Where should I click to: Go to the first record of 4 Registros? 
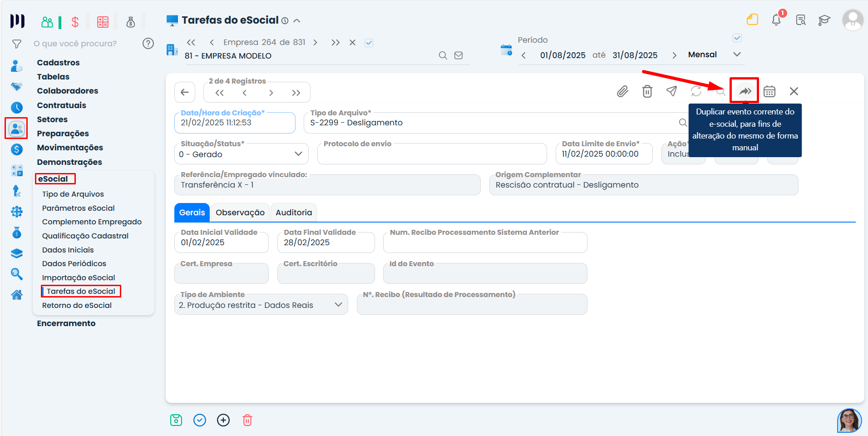click(220, 93)
